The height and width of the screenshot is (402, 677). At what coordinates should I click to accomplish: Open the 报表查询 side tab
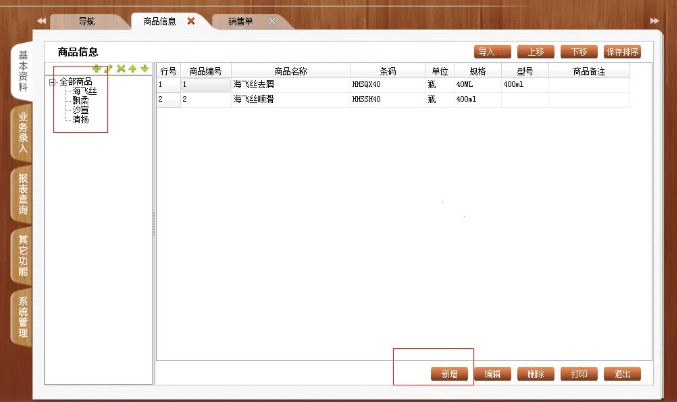tap(23, 196)
